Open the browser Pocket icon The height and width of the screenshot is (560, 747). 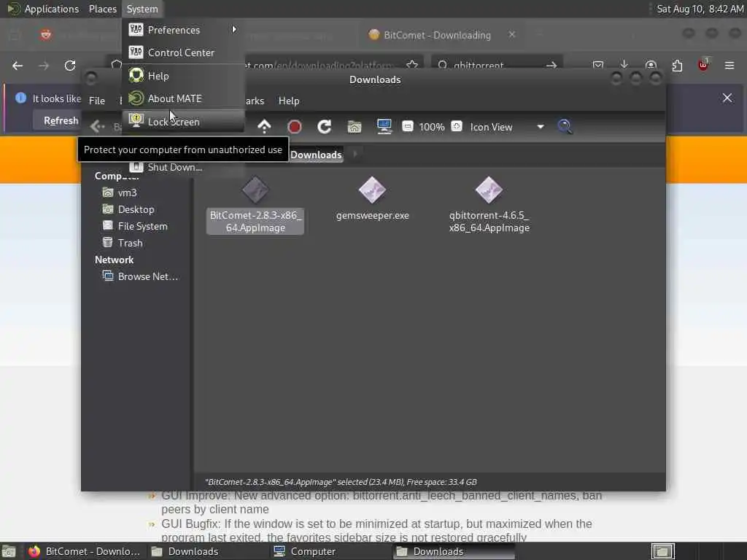coord(598,65)
